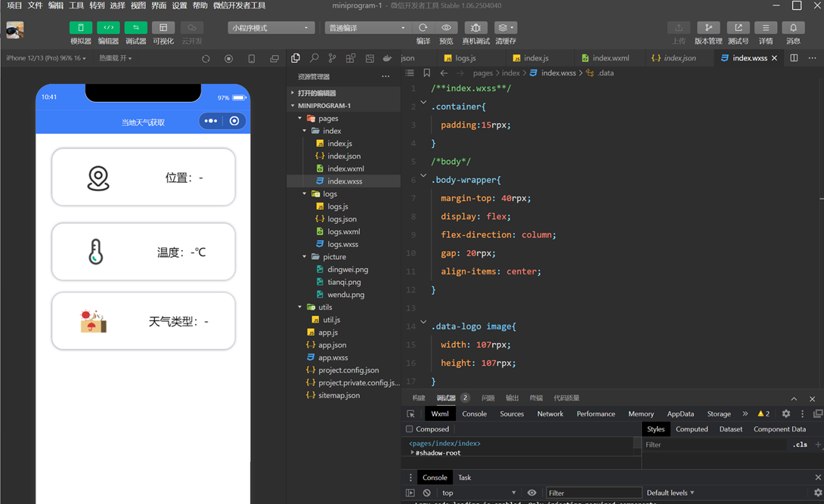This screenshot has width=824, height=504.
Task: Open the Default levels dropdown
Action: pos(670,493)
